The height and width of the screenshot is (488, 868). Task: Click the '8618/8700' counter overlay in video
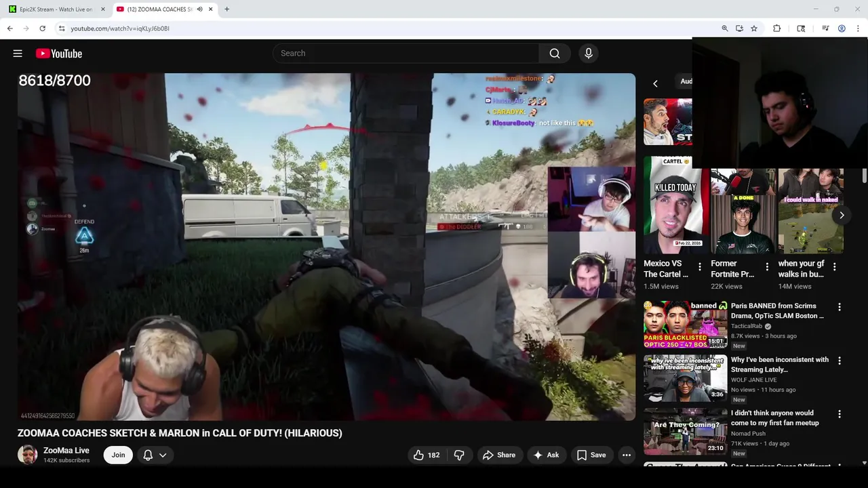(x=54, y=81)
